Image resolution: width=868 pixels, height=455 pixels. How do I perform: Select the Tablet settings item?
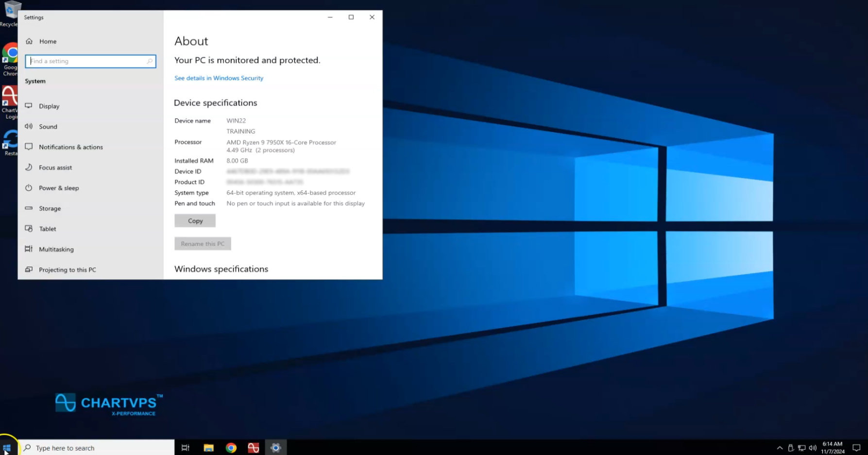tap(48, 229)
